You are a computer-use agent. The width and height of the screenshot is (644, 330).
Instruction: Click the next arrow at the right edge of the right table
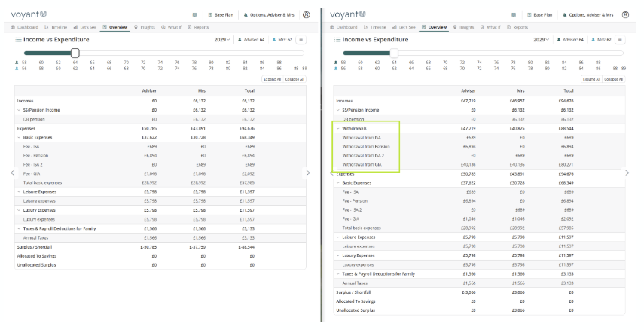[x=627, y=173]
